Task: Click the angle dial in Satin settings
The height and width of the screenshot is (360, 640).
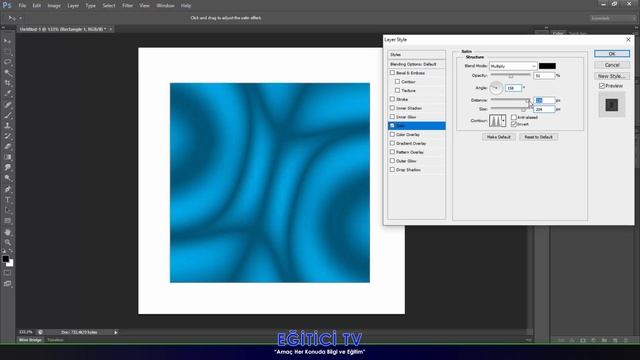Action: click(496, 88)
